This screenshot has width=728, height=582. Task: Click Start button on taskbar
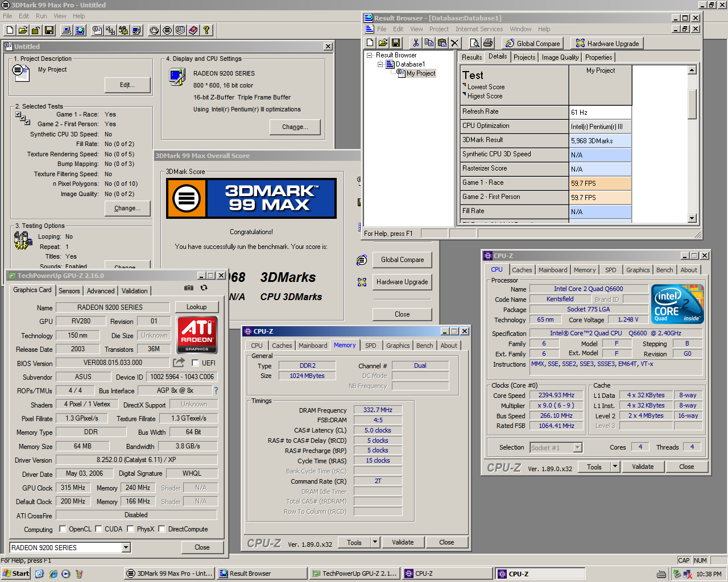(x=16, y=573)
